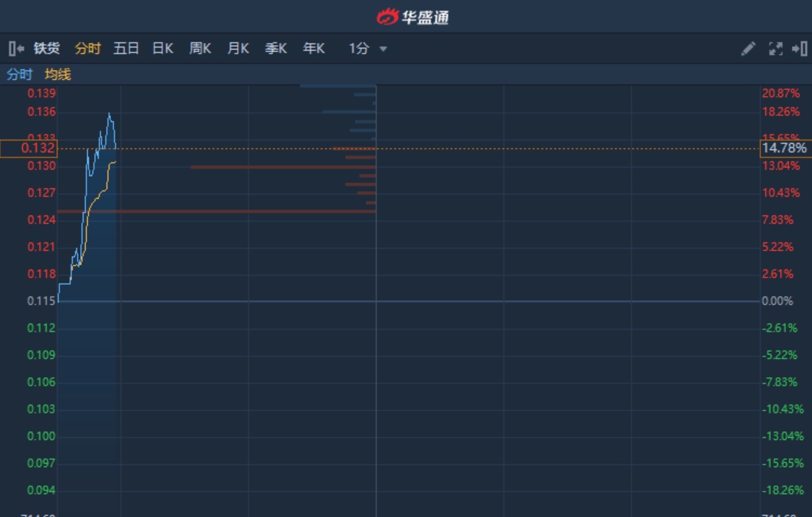This screenshot has height=517, width=812.
Task: Switch to 日K chart tab
Action: tap(162, 49)
